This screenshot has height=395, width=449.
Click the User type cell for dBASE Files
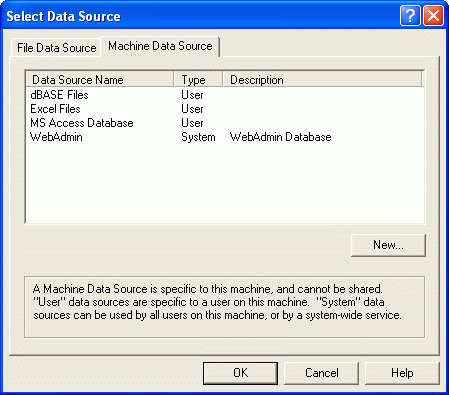pos(192,95)
